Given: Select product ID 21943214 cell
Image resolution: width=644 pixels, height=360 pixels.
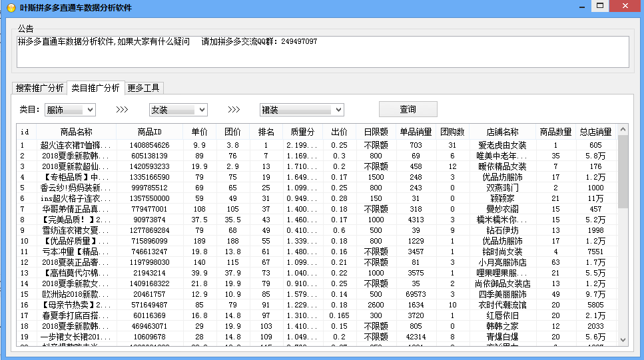Looking at the screenshot, I should [x=149, y=273].
